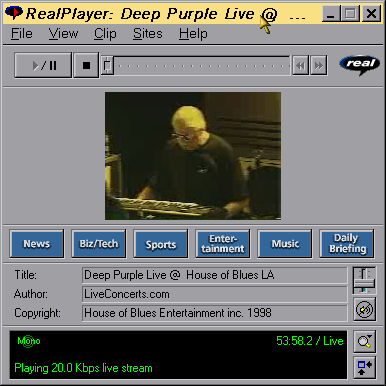The height and width of the screenshot is (386, 386).
Task: Click the magnifier search icon
Action: point(364,341)
